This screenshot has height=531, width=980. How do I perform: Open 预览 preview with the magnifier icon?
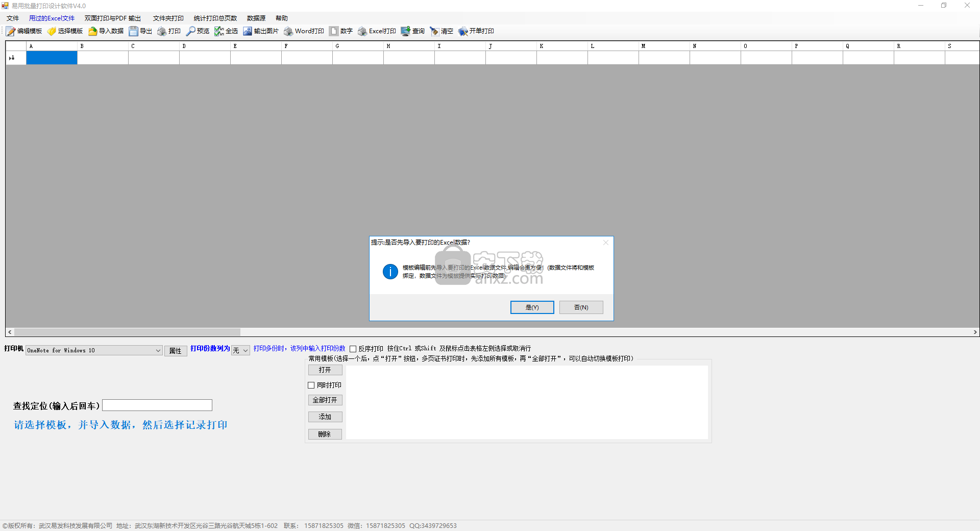coord(190,31)
